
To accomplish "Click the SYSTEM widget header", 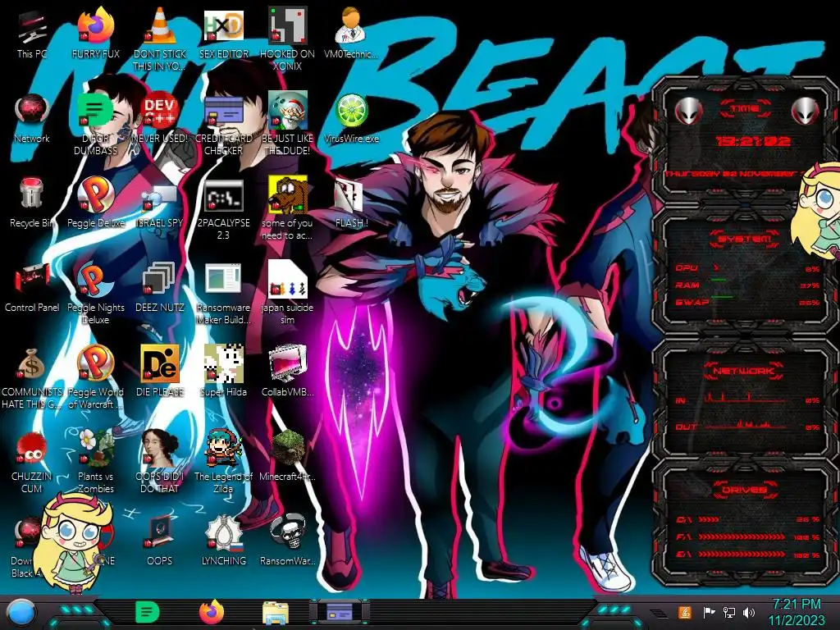I will [745, 239].
